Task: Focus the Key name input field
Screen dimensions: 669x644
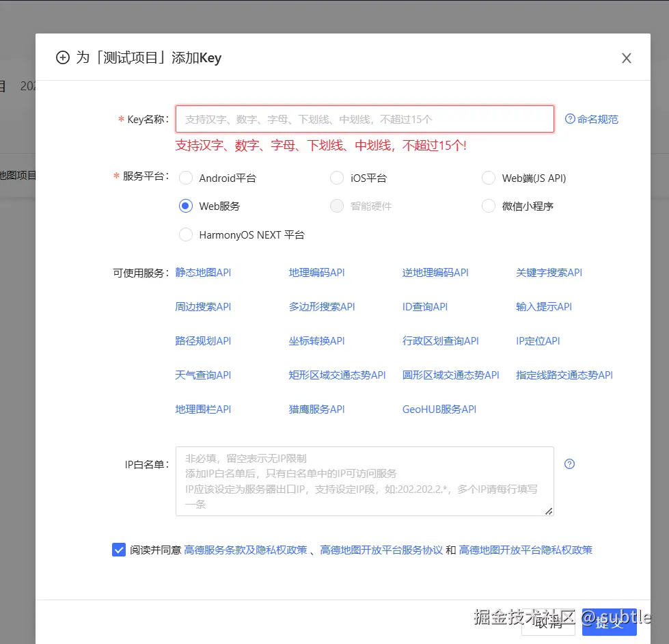Action: pyautogui.click(x=365, y=119)
